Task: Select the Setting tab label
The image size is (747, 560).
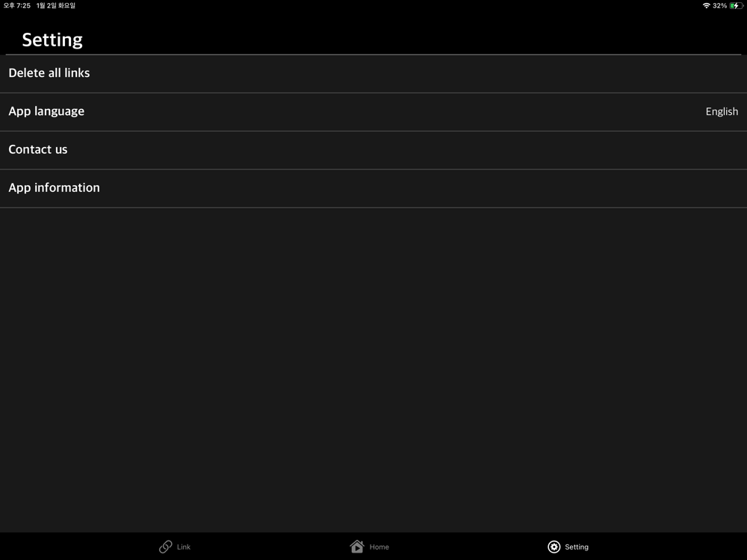Action: click(x=577, y=547)
